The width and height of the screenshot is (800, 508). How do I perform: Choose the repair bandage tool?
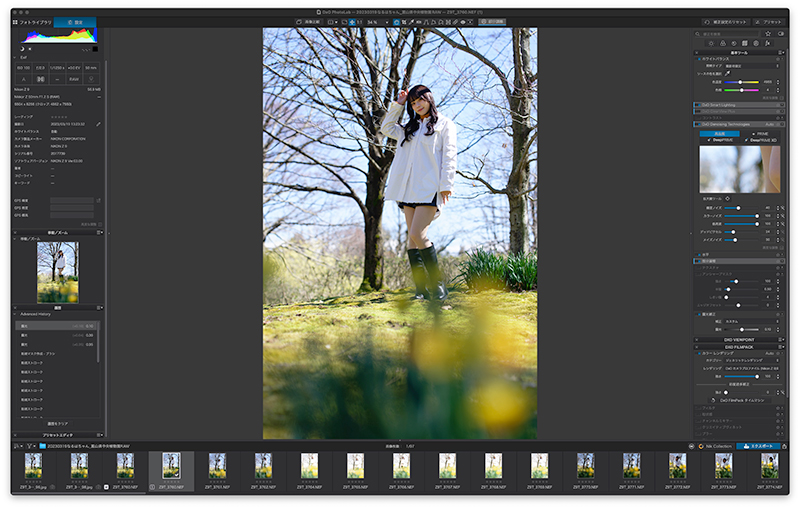[455, 22]
